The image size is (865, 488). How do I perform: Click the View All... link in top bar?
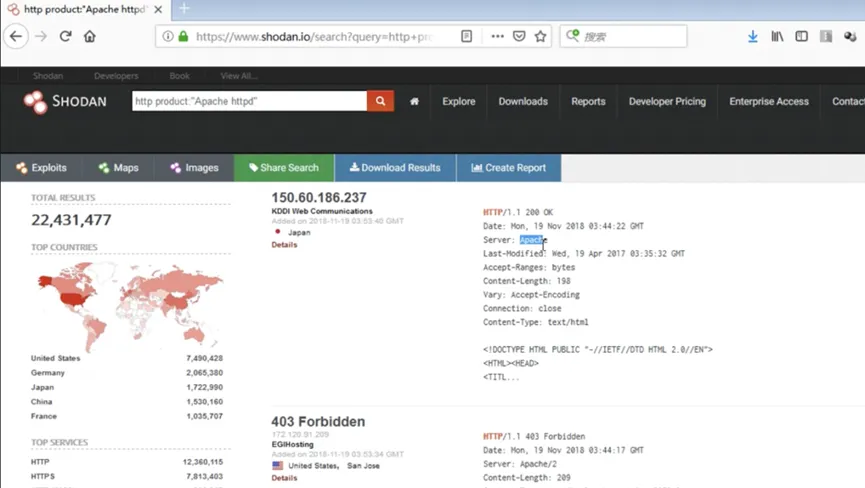(x=239, y=76)
